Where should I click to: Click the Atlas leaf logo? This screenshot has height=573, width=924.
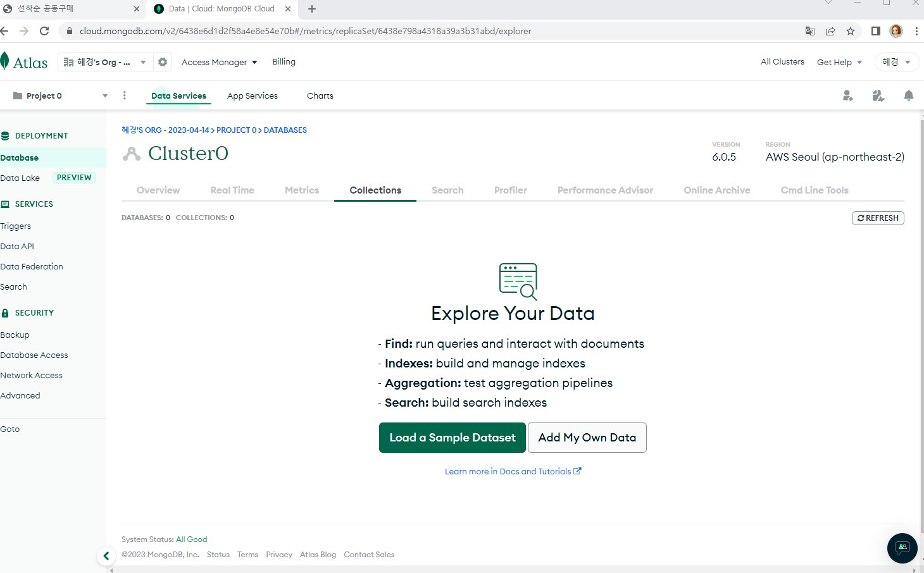[4, 61]
